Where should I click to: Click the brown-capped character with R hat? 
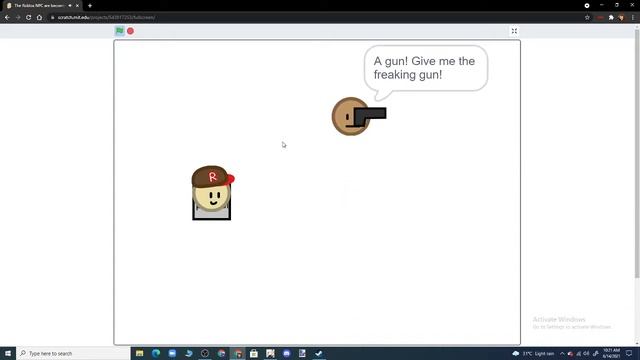click(x=212, y=193)
